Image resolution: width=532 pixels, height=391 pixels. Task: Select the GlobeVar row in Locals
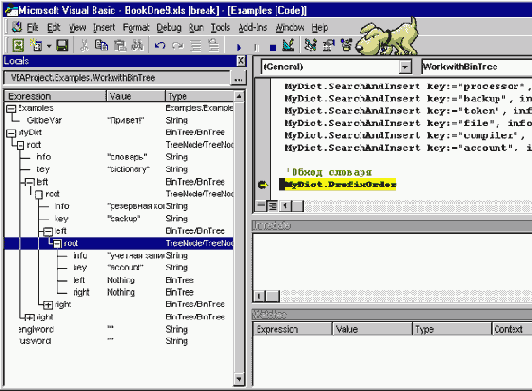pyautogui.click(x=119, y=120)
